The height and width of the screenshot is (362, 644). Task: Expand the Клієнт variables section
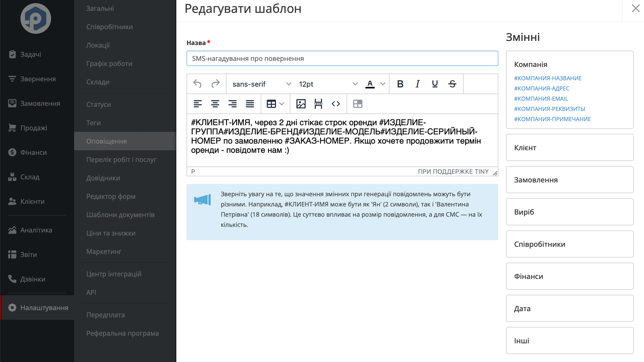tap(570, 148)
